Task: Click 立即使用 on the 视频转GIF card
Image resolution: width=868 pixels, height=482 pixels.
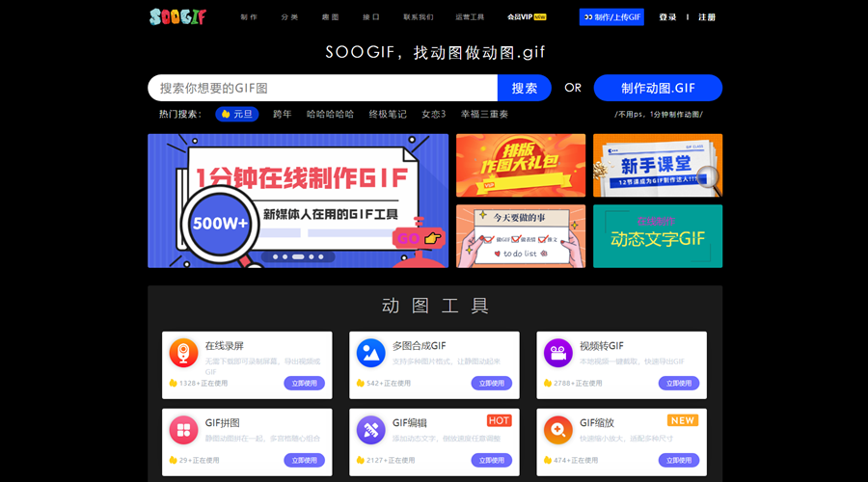Action: (679, 383)
